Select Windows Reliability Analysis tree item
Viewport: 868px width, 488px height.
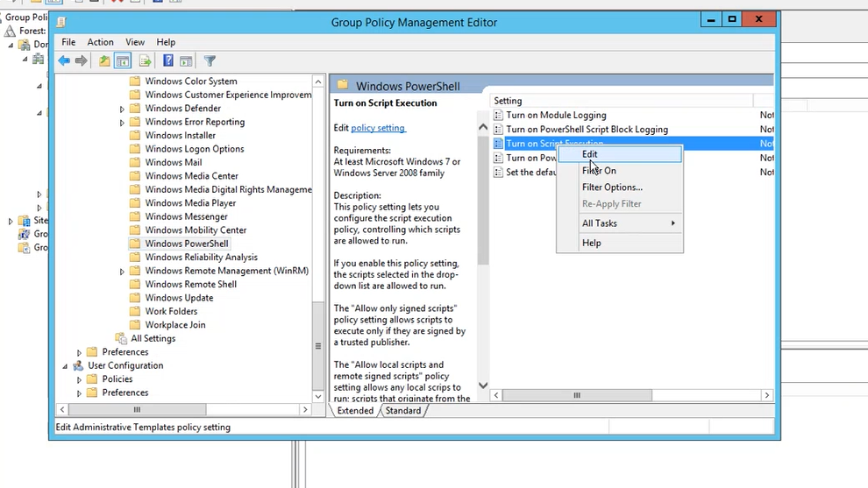click(x=201, y=258)
